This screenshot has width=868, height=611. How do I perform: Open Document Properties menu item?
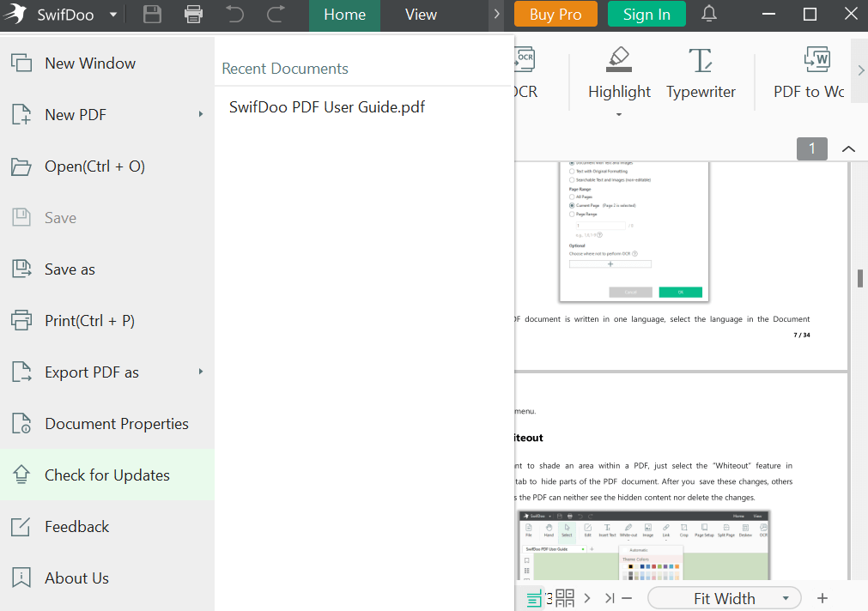point(106,423)
